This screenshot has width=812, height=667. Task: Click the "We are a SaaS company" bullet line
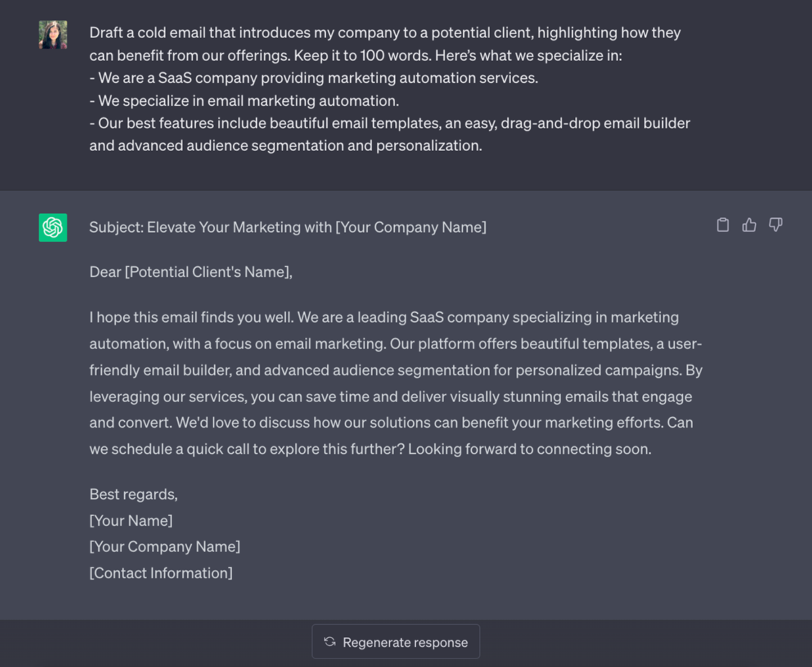coord(314,78)
